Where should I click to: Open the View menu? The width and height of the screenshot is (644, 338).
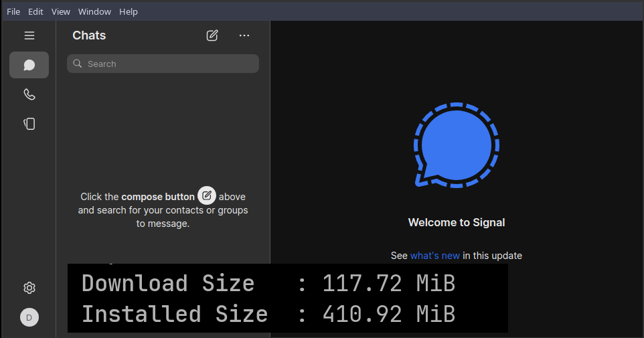(61, 11)
